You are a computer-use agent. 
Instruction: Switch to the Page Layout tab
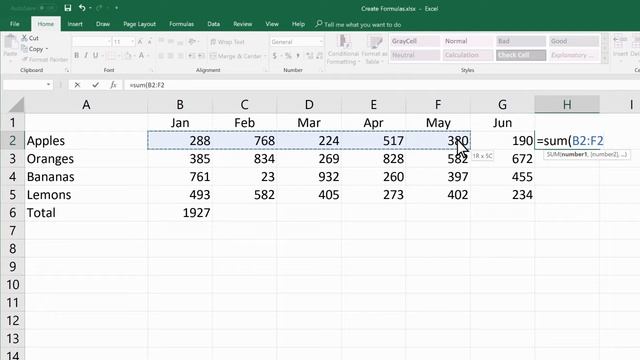coord(140,24)
